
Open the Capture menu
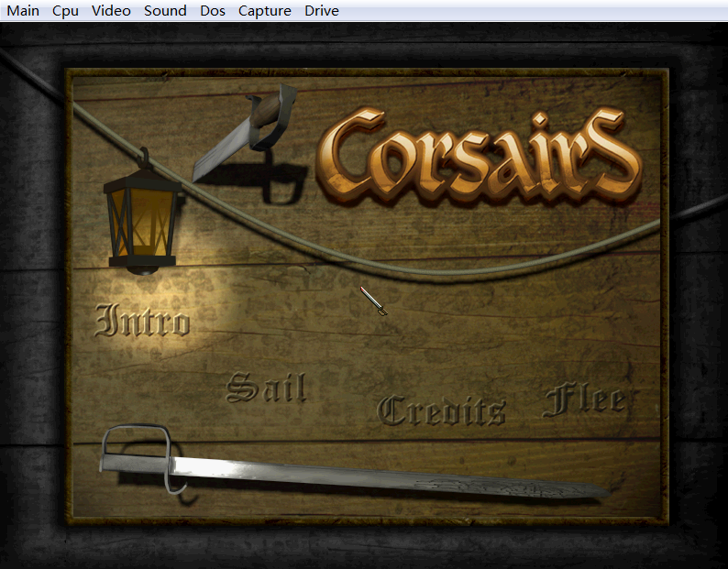point(264,11)
